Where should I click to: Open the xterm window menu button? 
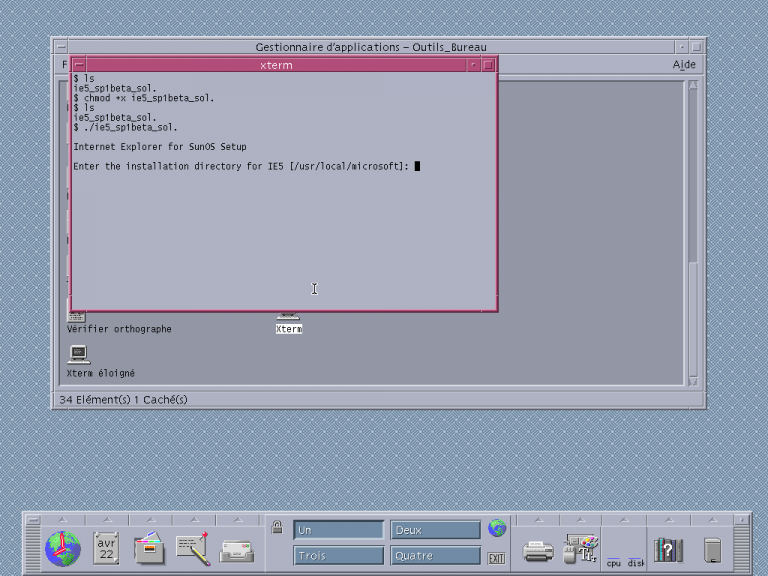(x=79, y=65)
